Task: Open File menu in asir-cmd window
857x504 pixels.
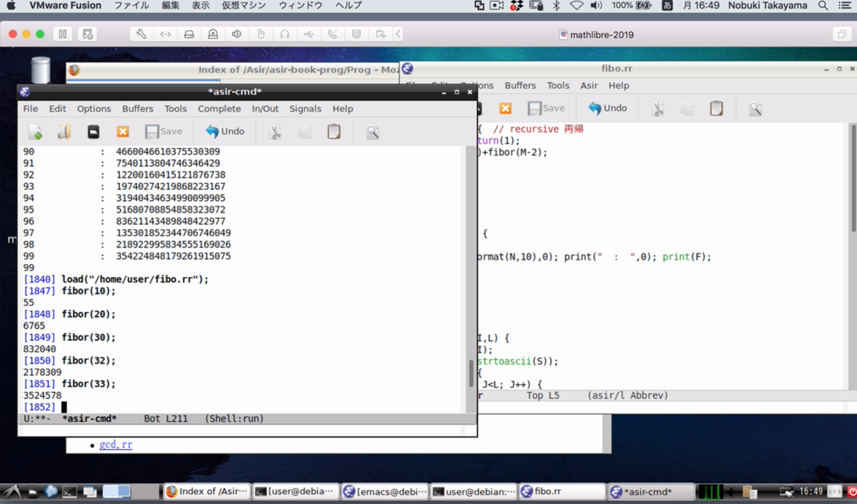Action: [x=30, y=109]
